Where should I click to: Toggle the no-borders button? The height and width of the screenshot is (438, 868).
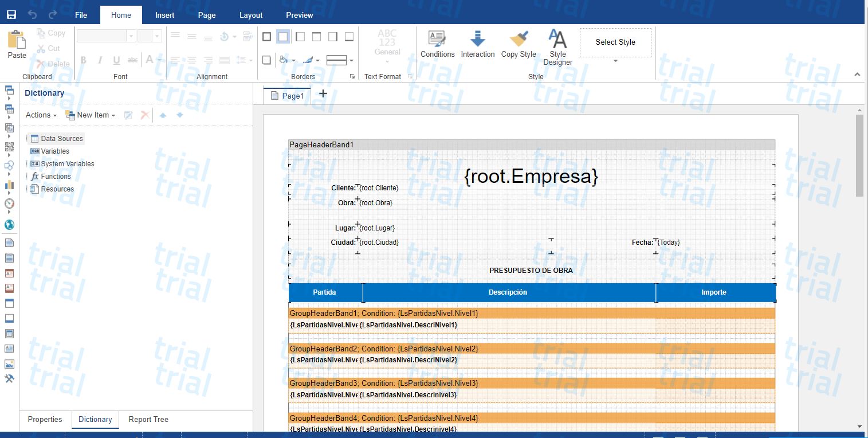(x=283, y=37)
